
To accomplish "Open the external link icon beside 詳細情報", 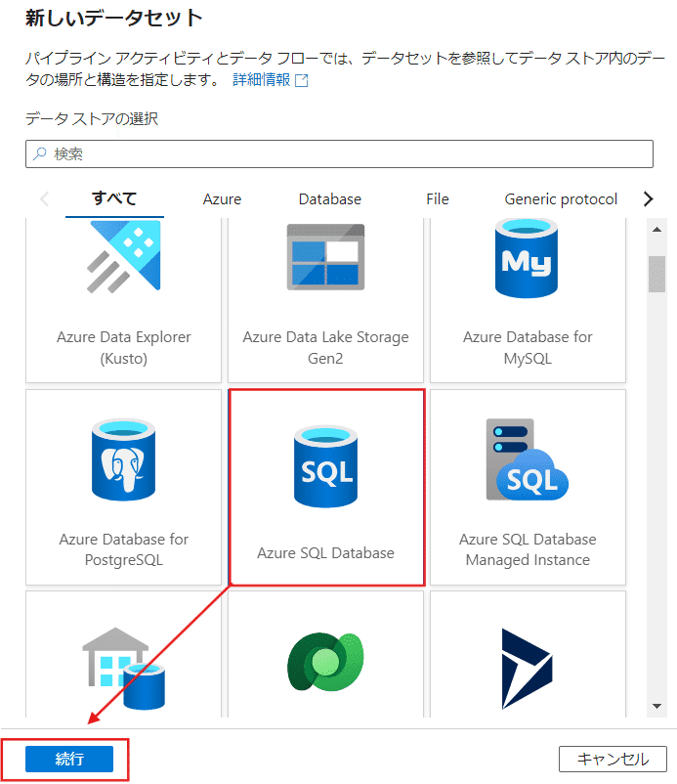I will [302, 80].
